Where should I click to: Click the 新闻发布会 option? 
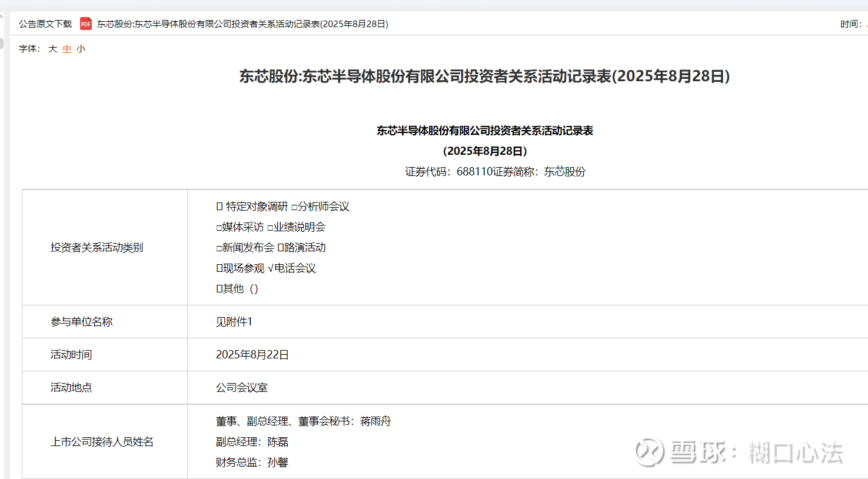(245, 248)
